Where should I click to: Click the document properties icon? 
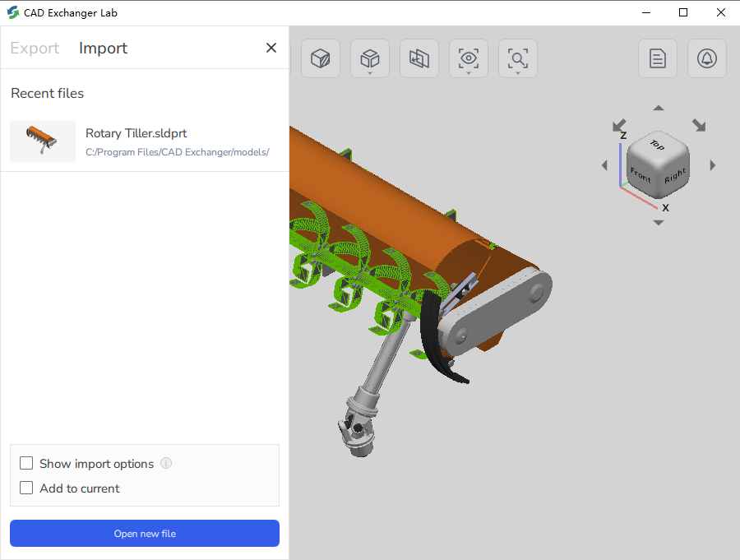658,58
